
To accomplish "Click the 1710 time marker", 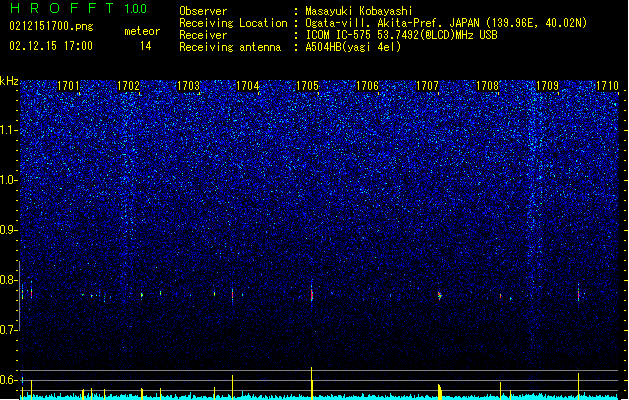I will [x=607, y=86].
